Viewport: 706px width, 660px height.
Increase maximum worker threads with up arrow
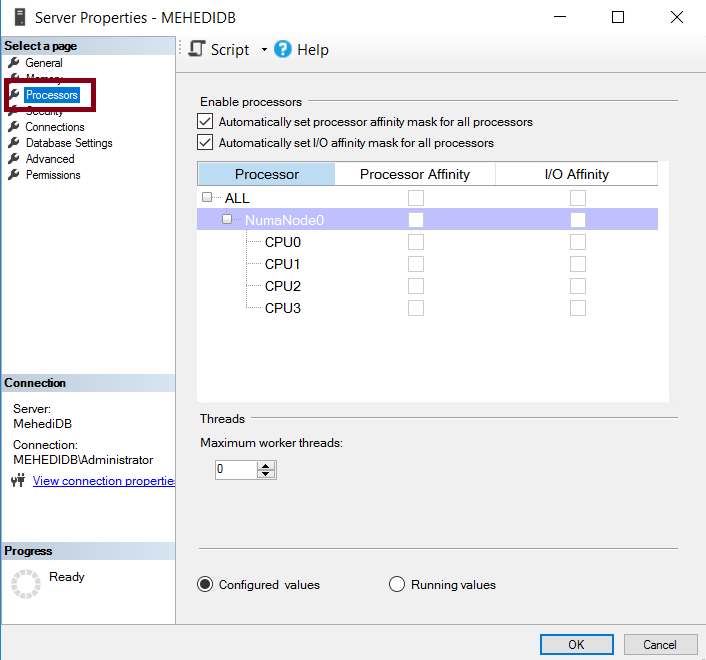tap(266, 466)
